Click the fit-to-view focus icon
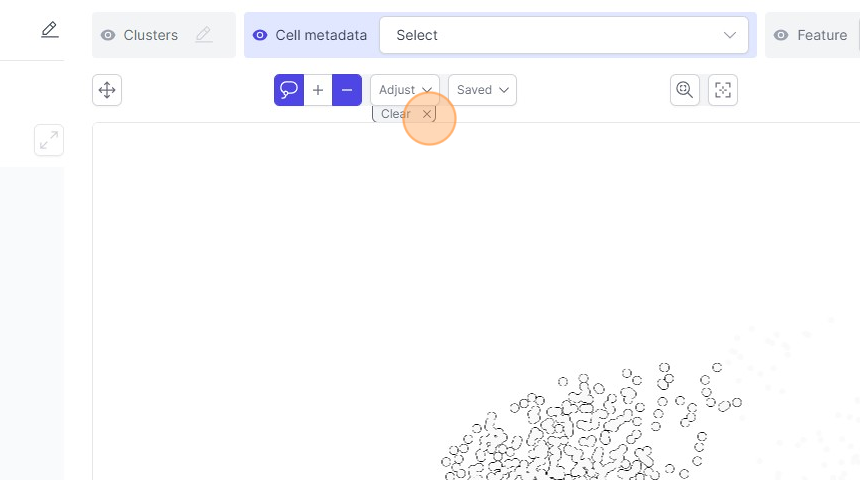The height and width of the screenshot is (480, 860). click(x=723, y=90)
